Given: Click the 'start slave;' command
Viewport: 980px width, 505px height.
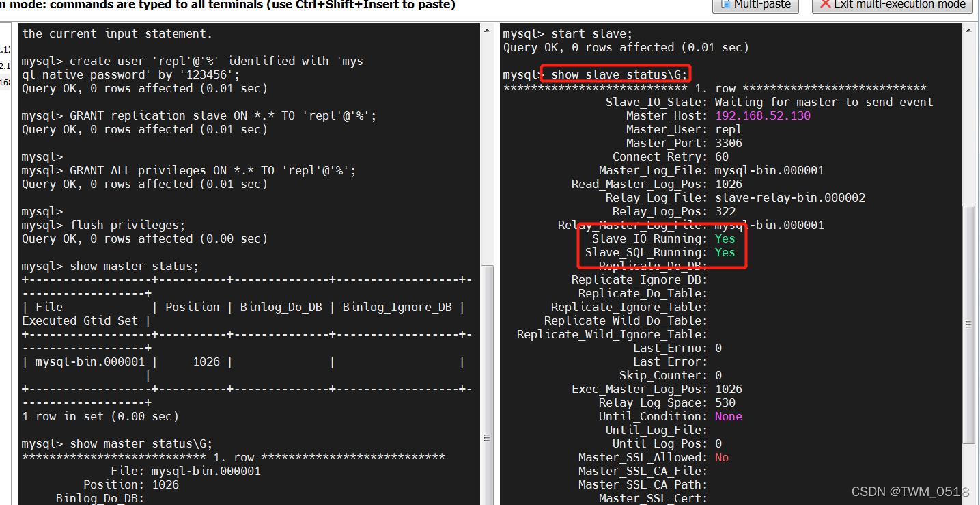Looking at the screenshot, I should [592, 33].
